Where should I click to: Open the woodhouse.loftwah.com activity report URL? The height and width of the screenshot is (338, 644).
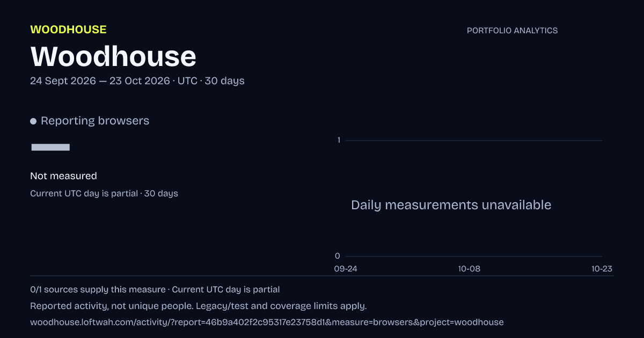click(x=267, y=322)
